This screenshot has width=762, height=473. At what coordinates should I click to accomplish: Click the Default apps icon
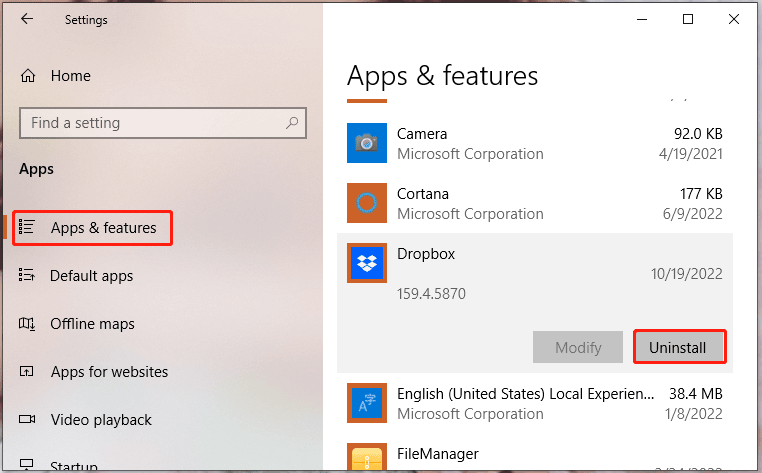pyautogui.click(x=27, y=275)
